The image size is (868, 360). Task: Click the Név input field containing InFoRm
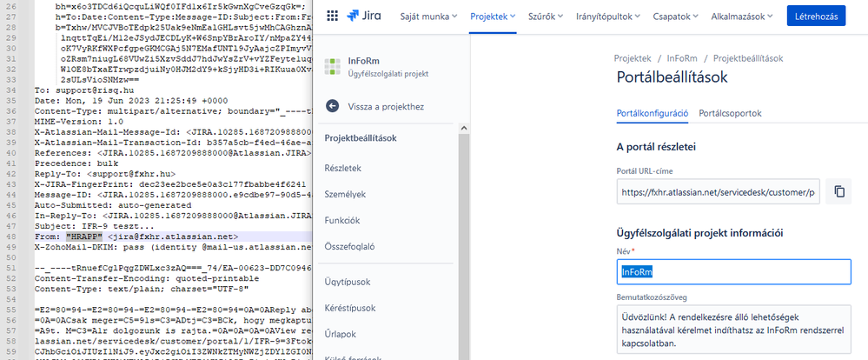(x=734, y=272)
